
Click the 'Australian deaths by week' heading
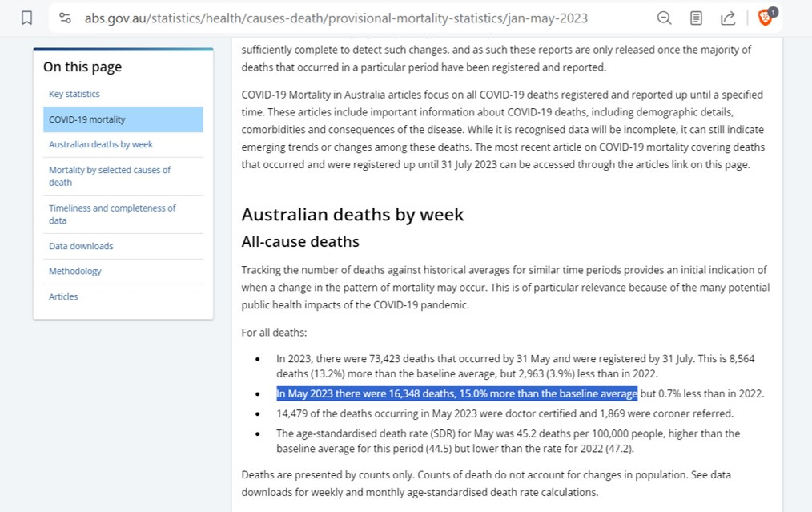coord(352,215)
